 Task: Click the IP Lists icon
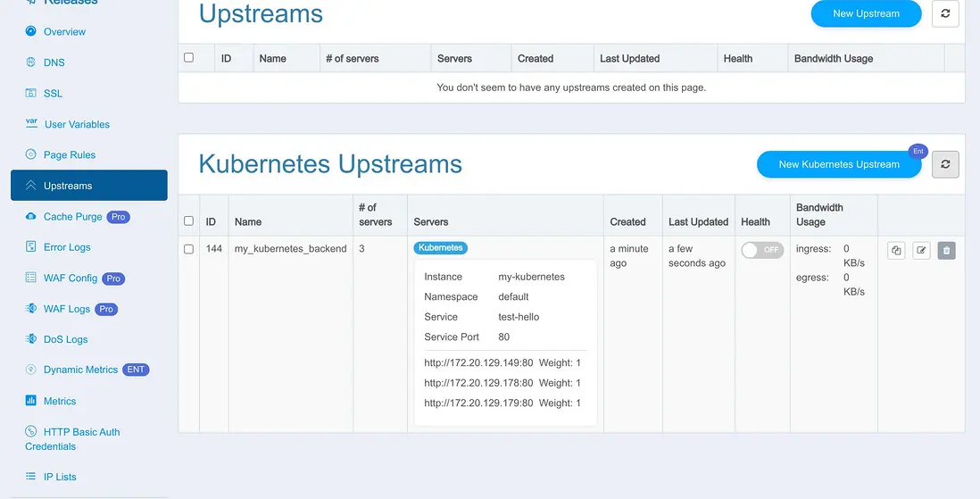[30, 476]
